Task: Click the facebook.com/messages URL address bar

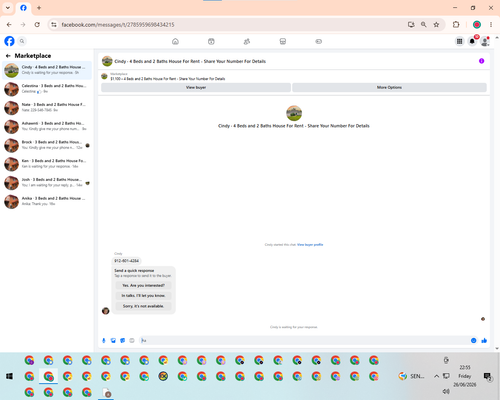Action: click(118, 25)
